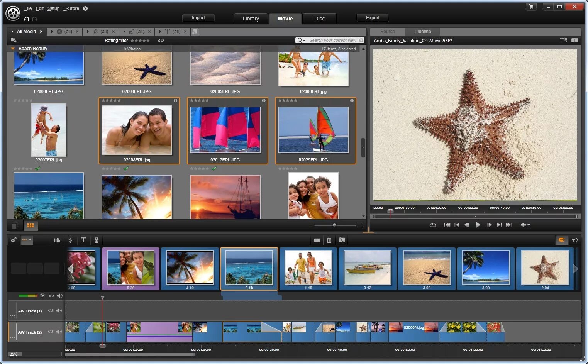Mute master track audio speaker
The height and width of the screenshot is (364, 588).
coord(60,296)
